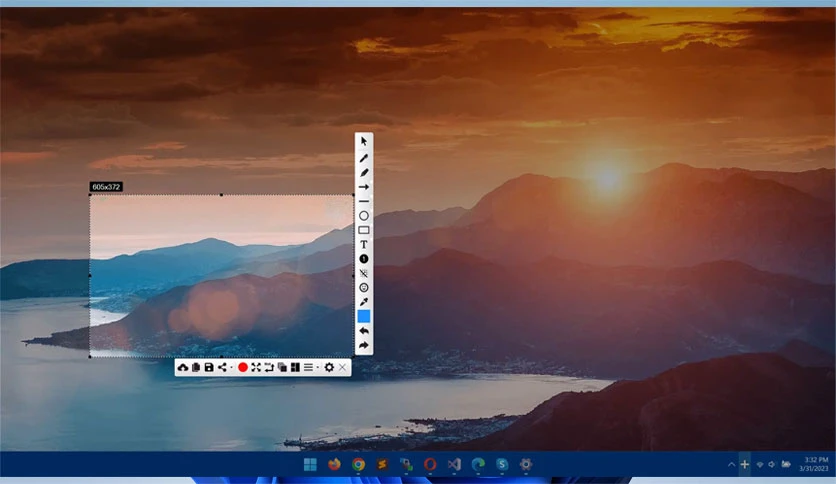Show hidden tray icons chevron
Image resolution: width=836 pixels, height=484 pixels.
tap(731, 465)
